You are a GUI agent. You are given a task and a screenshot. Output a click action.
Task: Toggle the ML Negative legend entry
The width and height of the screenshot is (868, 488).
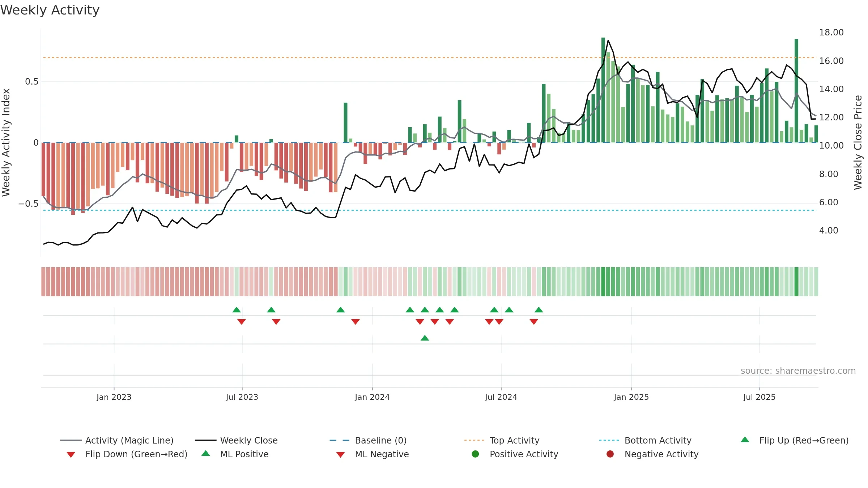pyautogui.click(x=372, y=454)
